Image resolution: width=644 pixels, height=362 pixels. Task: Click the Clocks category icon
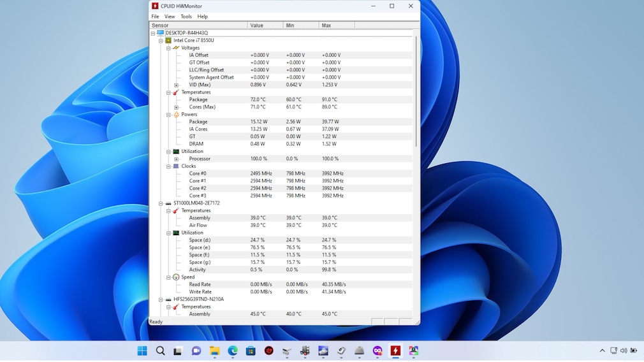coord(176,166)
